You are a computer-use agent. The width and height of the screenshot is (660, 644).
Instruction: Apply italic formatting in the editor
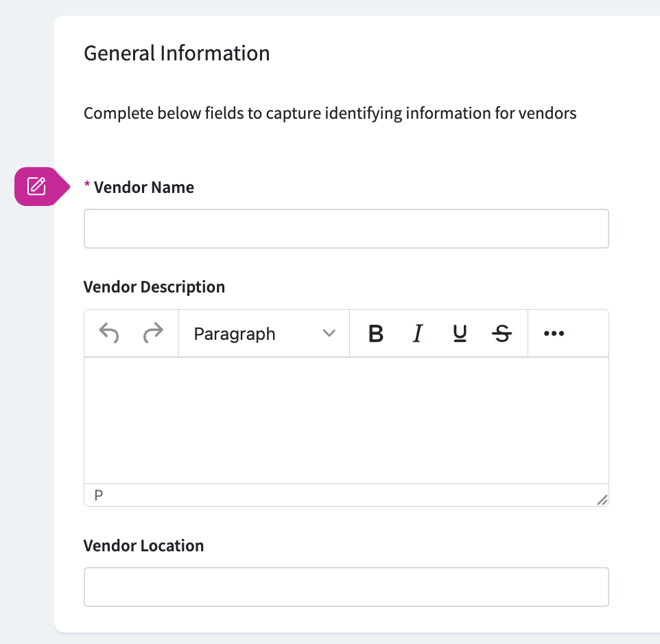click(x=417, y=334)
